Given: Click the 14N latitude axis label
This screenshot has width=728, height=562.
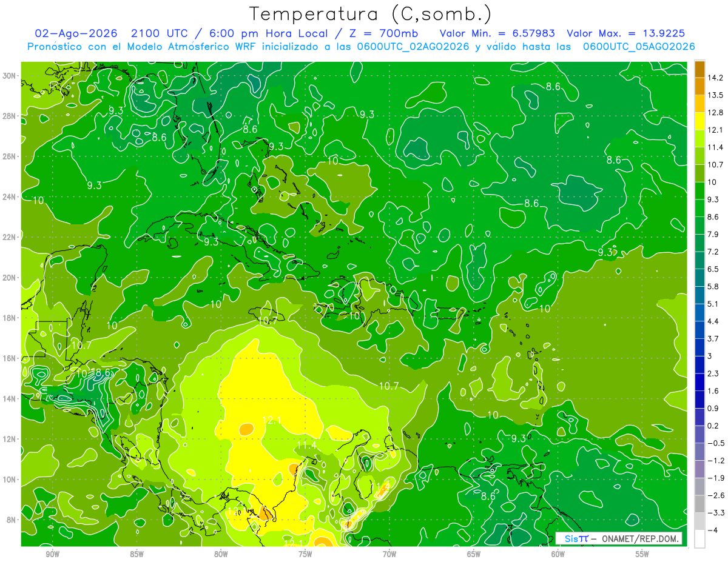Looking at the screenshot, I should pos(10,398).
